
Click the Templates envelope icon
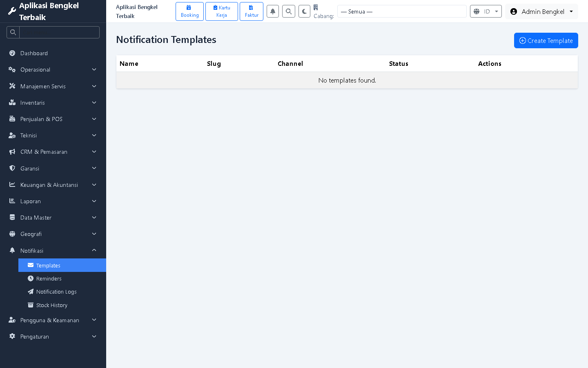tap(31, 265)
